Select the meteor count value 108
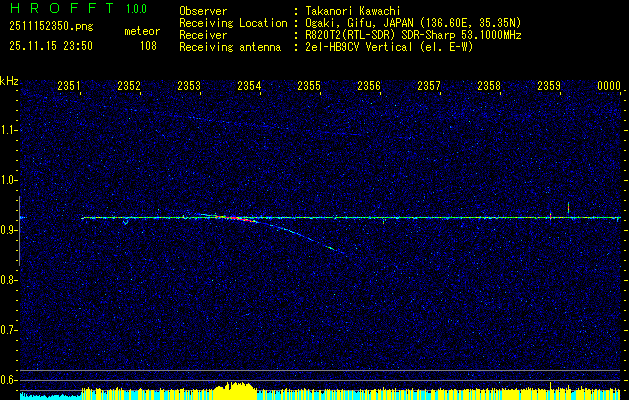 148,46
